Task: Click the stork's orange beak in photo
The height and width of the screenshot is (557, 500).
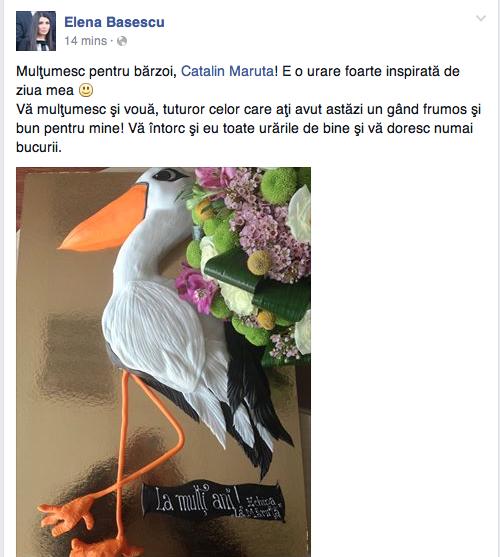Action: tap(105, 222)
